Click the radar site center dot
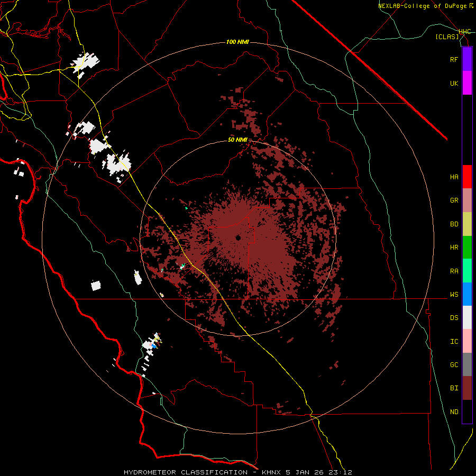This screenshot has width=476, height=476. click(x=238, y=237)
